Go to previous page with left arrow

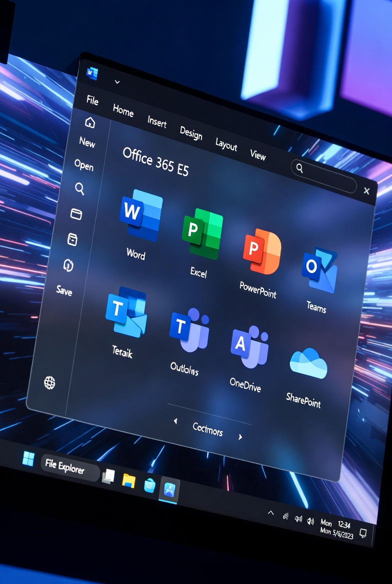coord(175,421)
